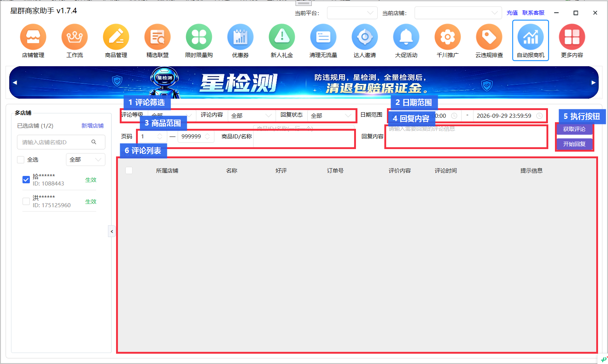Click the 评论时间 column header
Image resolution: width=608 pixels, height=364 pixels.
[x=445, y=170]
